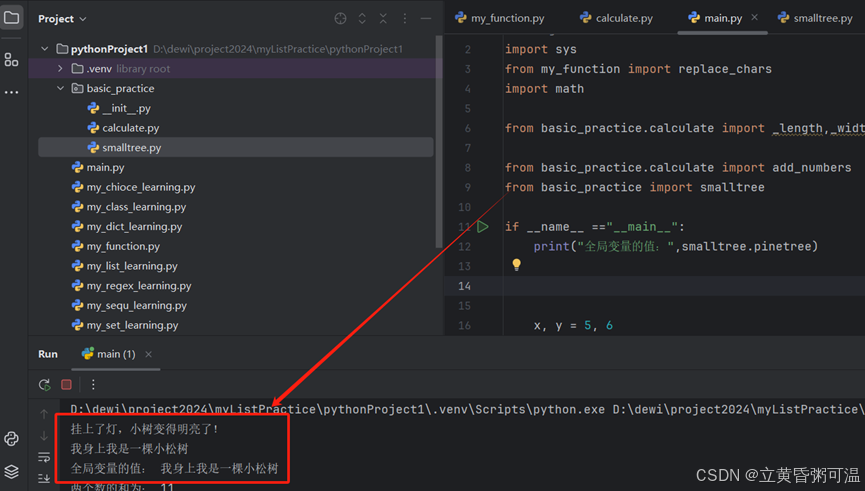
Task: Switch to my_function.py editor tab
Action: coord(500,18)
